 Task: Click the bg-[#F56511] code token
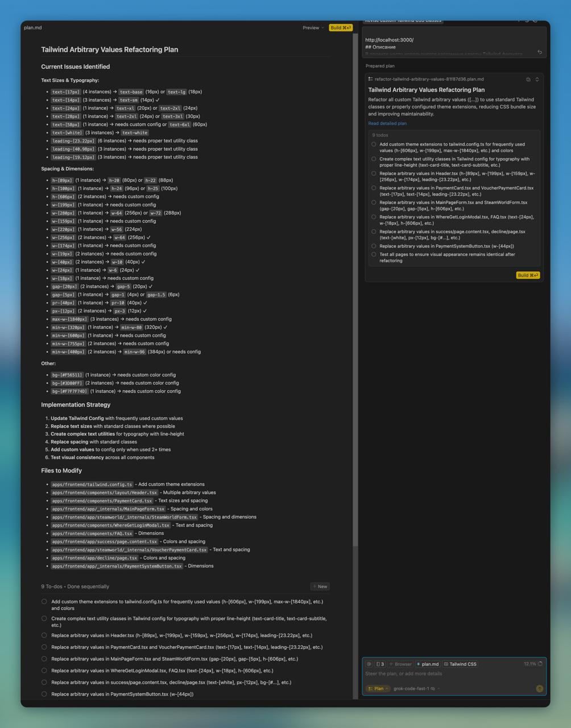67,375
